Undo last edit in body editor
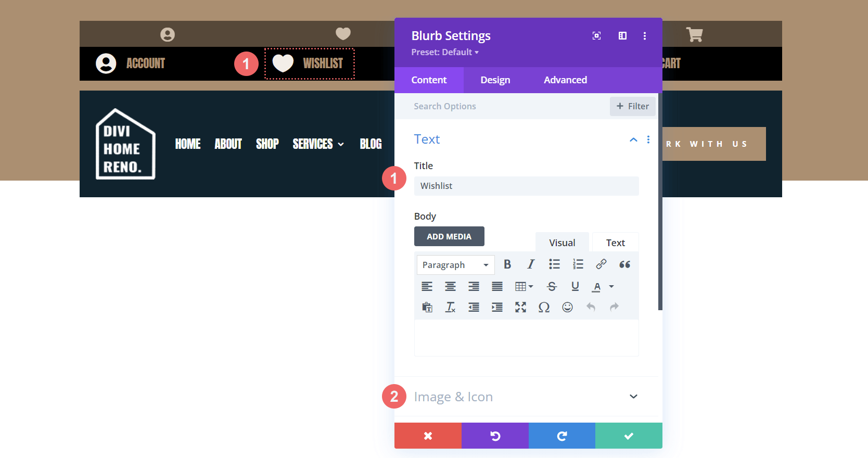 click(x=591, y=307)
